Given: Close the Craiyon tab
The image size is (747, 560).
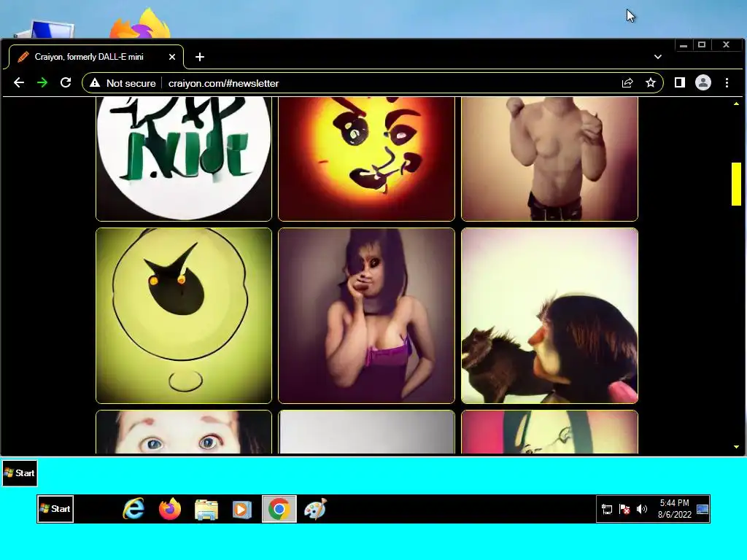Looking at the screenshot, I should 172,57.
